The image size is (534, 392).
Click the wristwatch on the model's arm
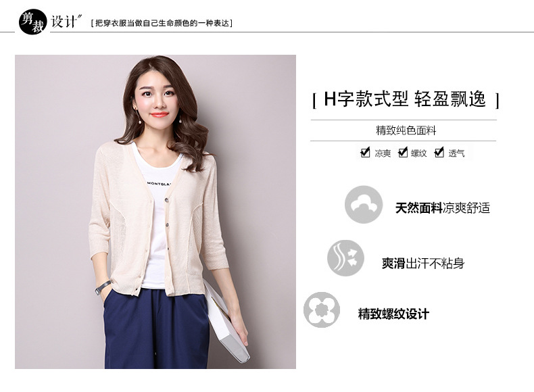[103, 287]
